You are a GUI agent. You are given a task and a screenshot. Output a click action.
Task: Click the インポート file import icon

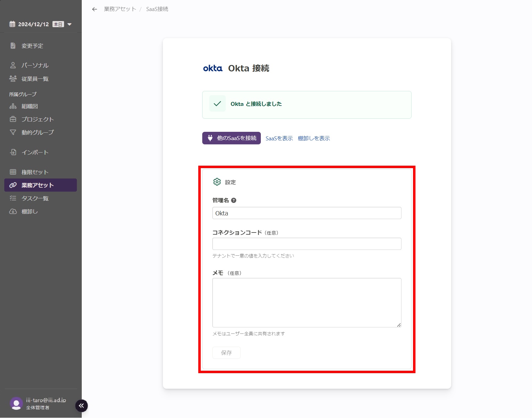tap(13, 152)
